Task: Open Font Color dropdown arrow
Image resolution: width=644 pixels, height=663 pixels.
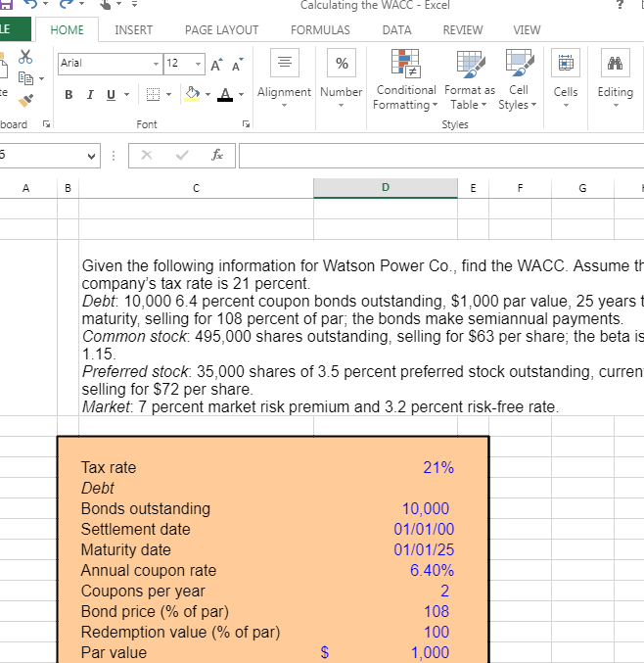Action: click(x=241, y=94)
